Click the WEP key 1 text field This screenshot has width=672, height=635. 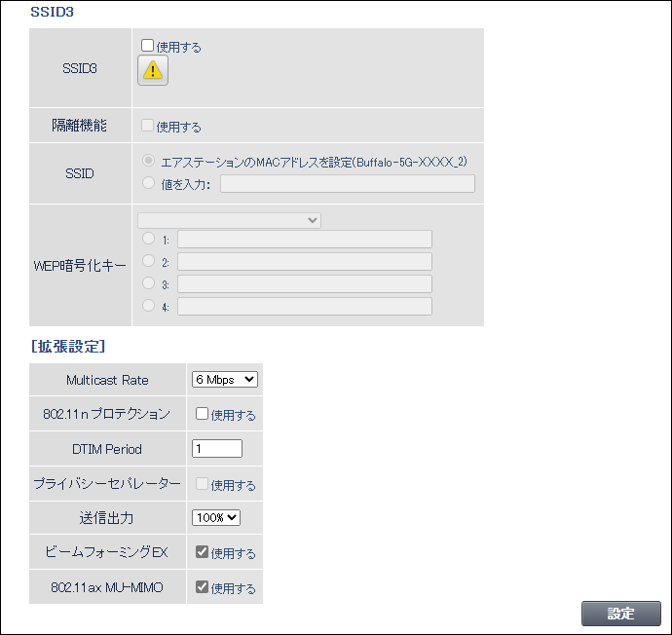click(305, 239)
